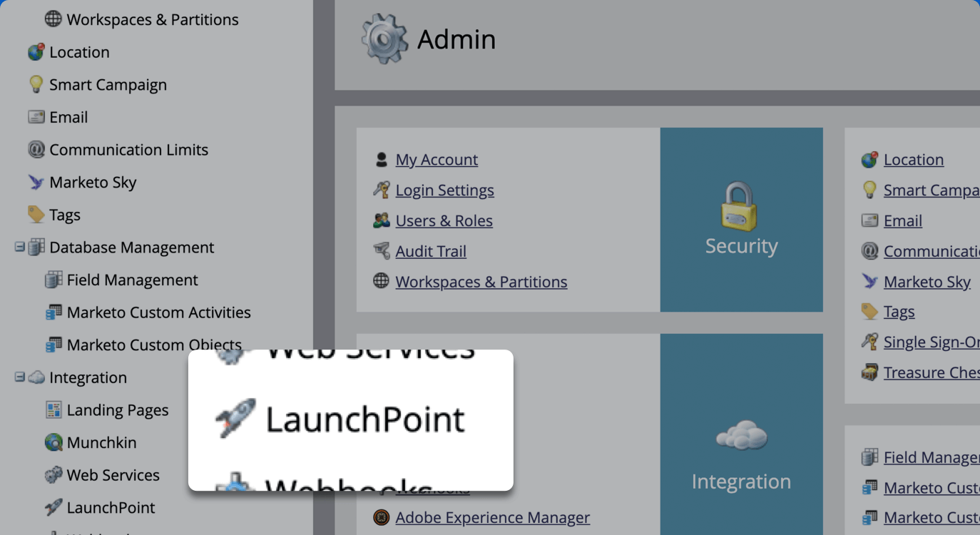Open the Email link in right panel
The width and height of the screenshot is (980, 535).
903,221
